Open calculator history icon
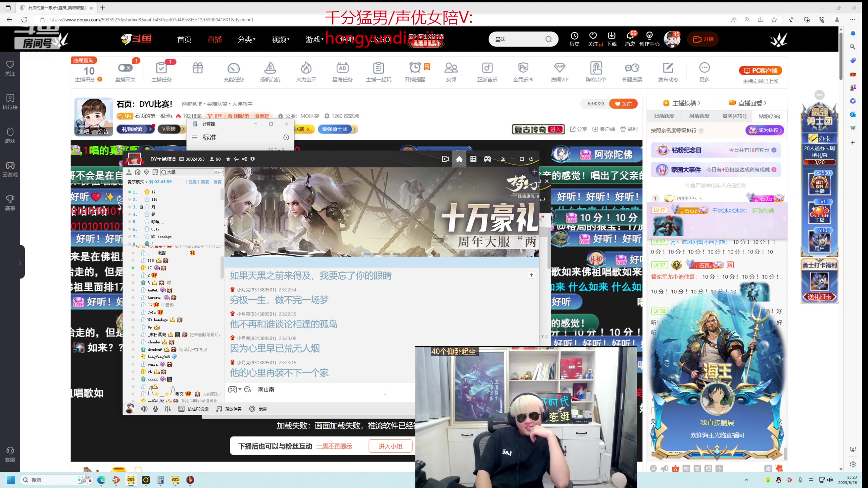 pos(286,137)
